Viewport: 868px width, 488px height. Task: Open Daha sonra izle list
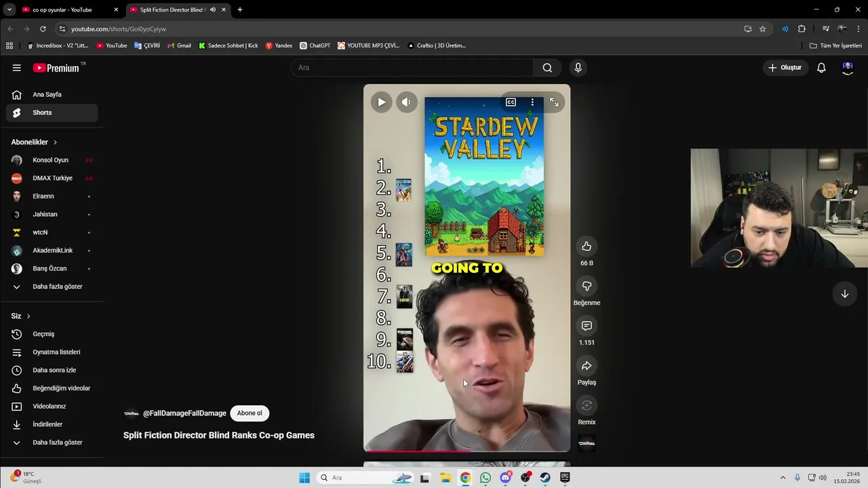52,370
